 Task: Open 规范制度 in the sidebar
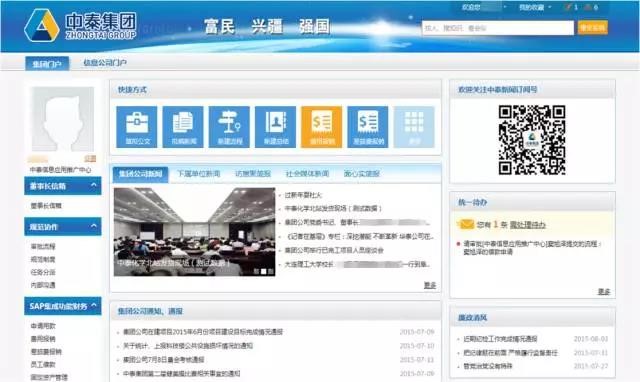pos(43,260)
